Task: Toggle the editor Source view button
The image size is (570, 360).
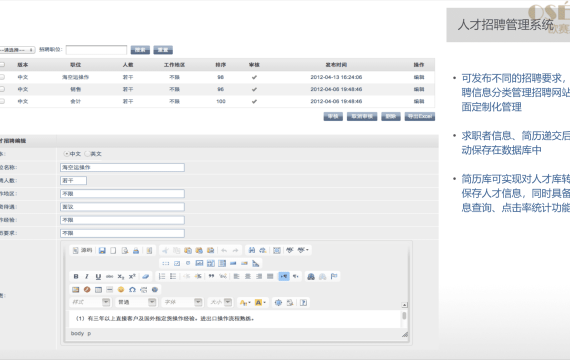Action: tap(82, 250)
